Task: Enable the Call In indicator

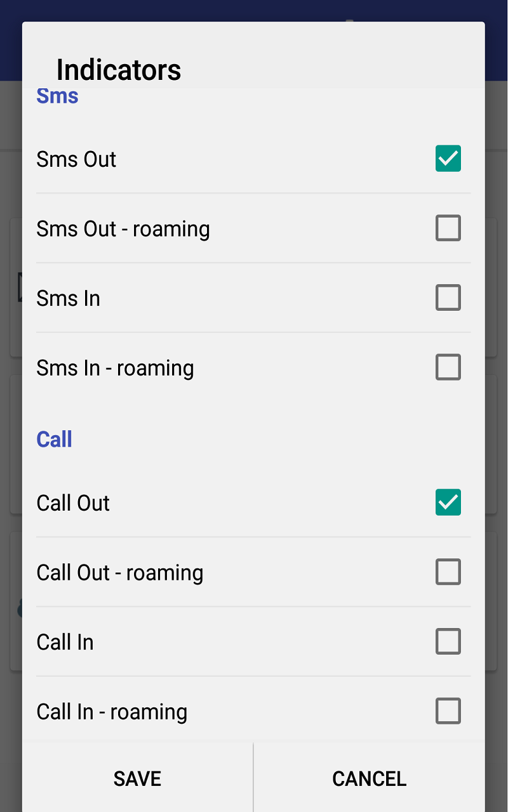Action: 448,641
